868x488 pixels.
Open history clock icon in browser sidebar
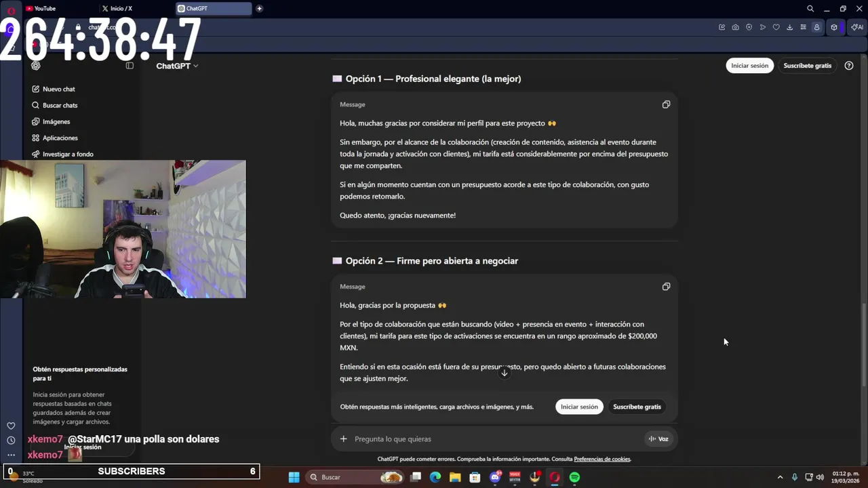pos(11,441)
